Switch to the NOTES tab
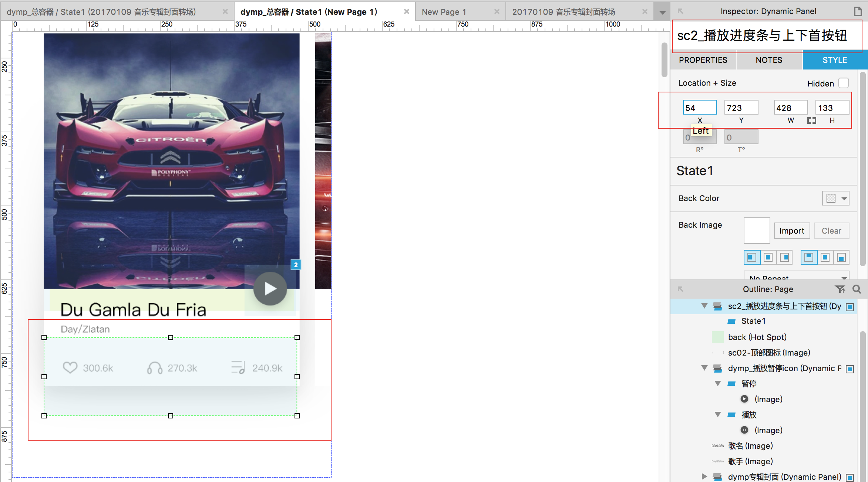The width and height of the screenshot is (868, 482). [769, 60]
